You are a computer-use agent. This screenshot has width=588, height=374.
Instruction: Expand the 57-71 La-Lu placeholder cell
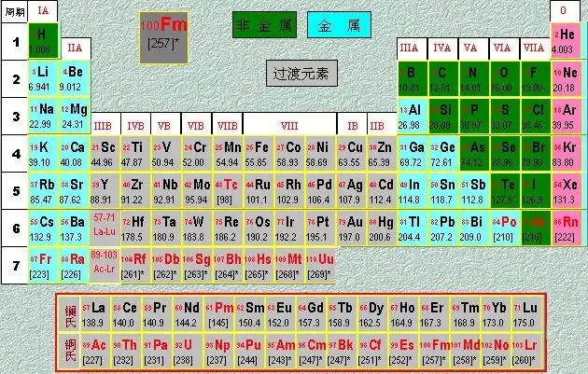[x=105, y=229]
